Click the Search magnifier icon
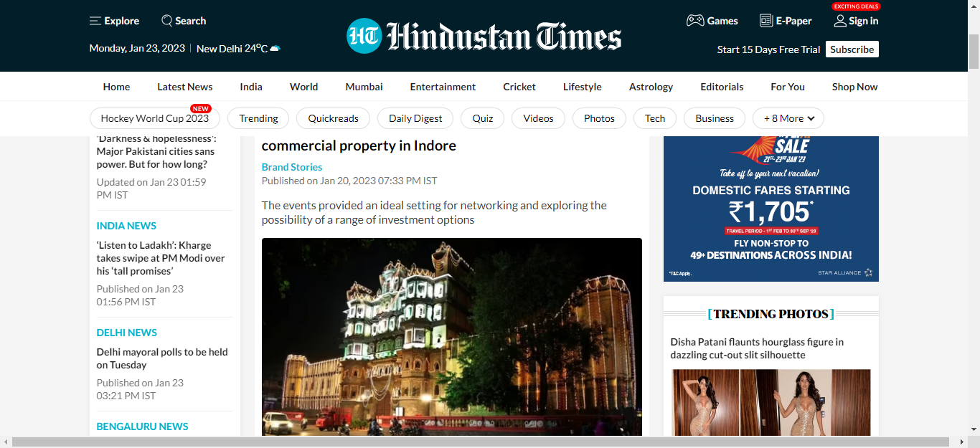 (x=167, y=21)
